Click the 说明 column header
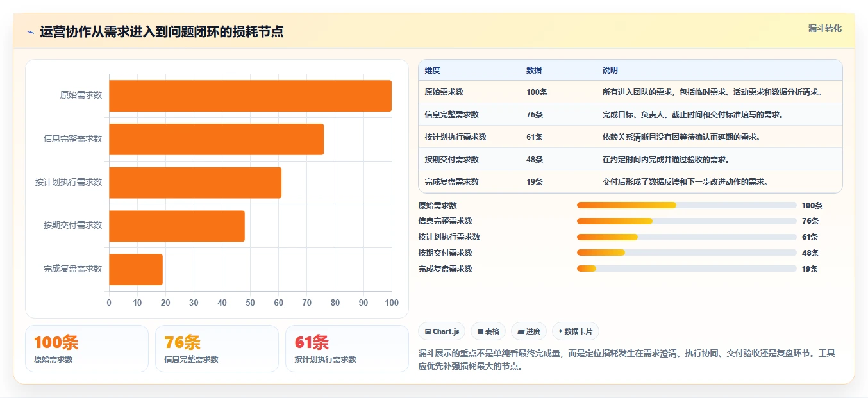The height and width of the screenshot is (398, 868). 610,70
